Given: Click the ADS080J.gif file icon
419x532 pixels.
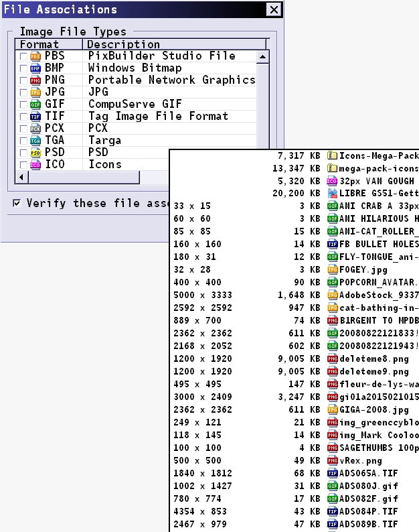Looking at the screenshot, I should click(x=332, y=486).
